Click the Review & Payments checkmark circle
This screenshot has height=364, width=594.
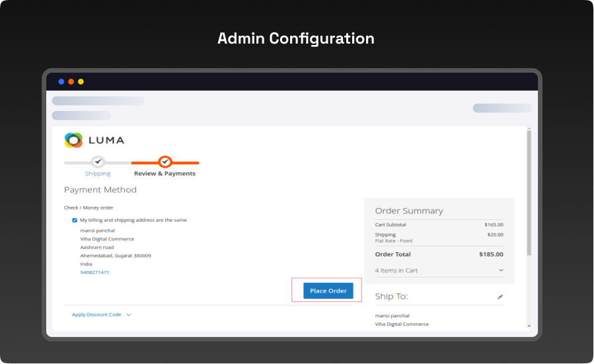(x=165, y=161)
